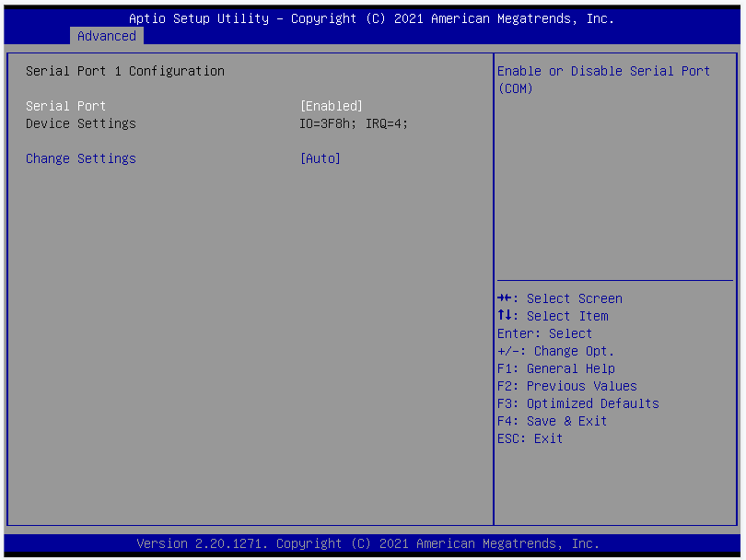Click F3: Optimized Defaults in the legend

pos(577,403)
